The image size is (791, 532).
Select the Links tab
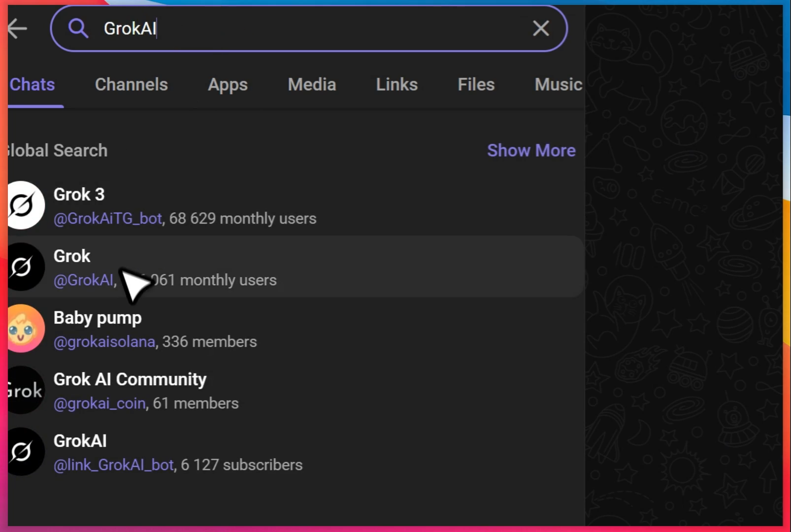[397, 85]
